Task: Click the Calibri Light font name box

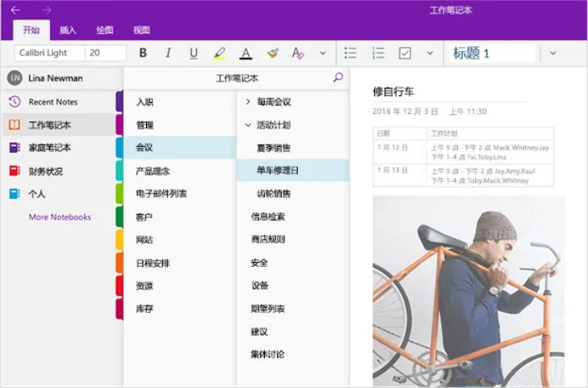Action: click(50, 53)
